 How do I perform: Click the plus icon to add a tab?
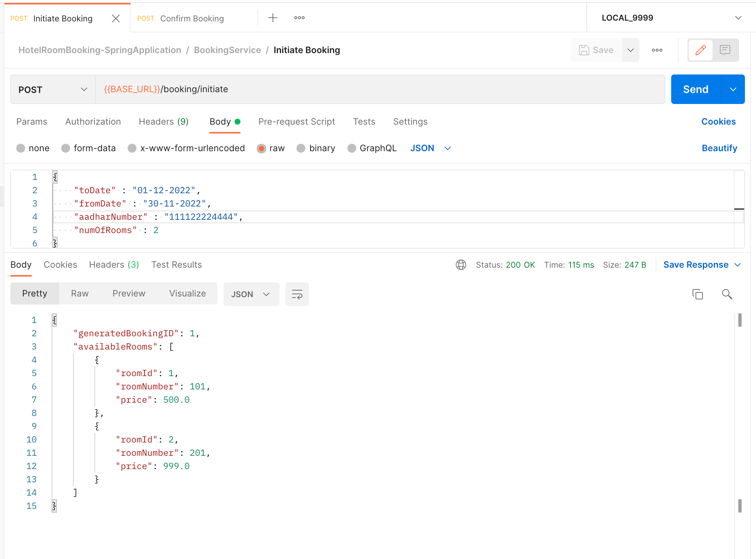[x=273, y=17]
